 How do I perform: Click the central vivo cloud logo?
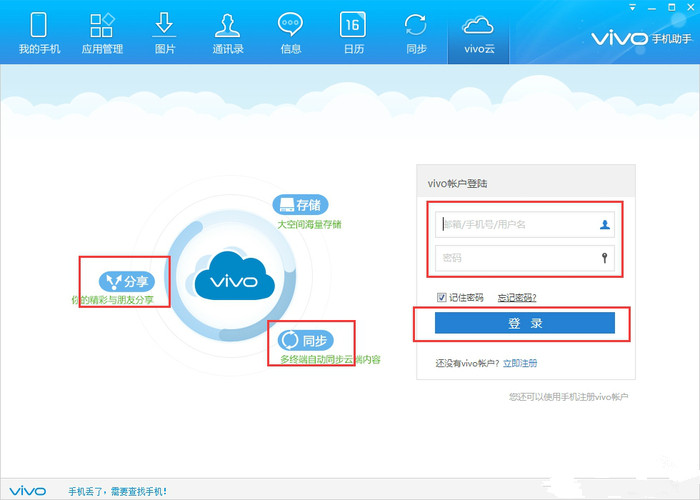point(235,277)
